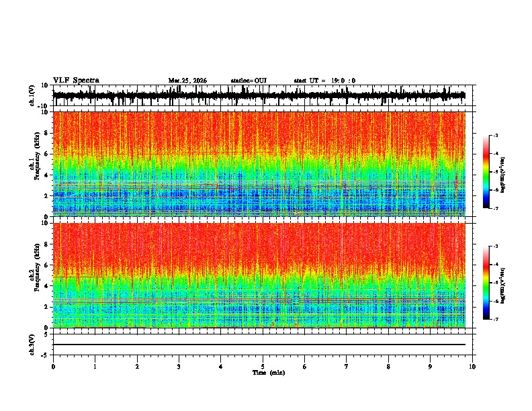Click the ch.1 colorbar "log(PSD)" label
Image resolution: width=532 pixels, height=411 pixels.
(x=503, y=175)
